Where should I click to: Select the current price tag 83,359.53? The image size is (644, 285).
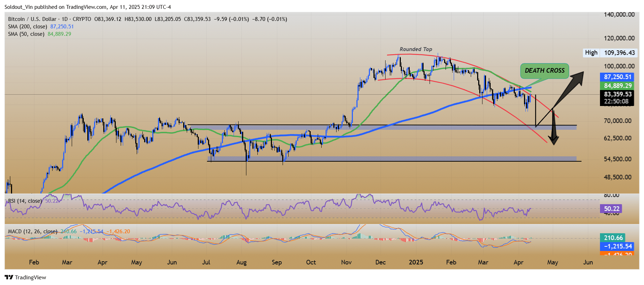point(617,94)
